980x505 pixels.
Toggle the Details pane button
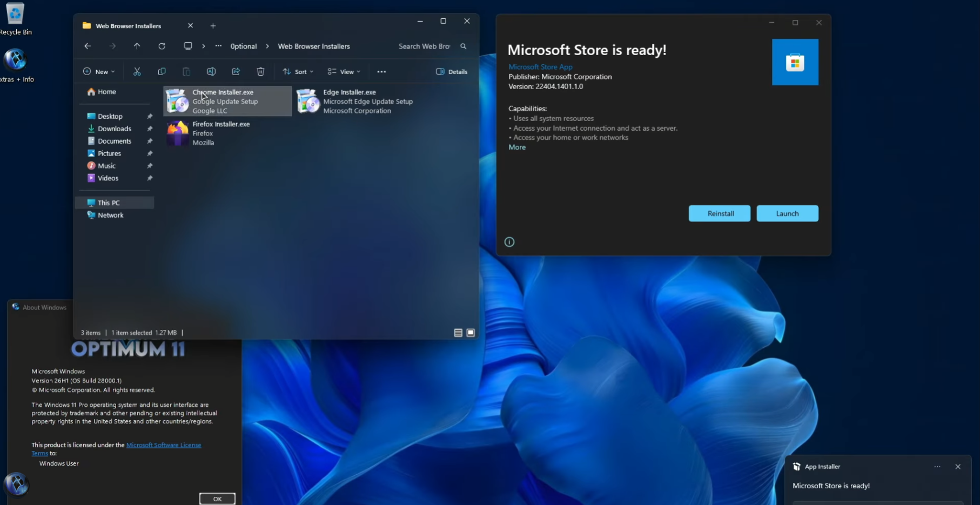[452, 72]
